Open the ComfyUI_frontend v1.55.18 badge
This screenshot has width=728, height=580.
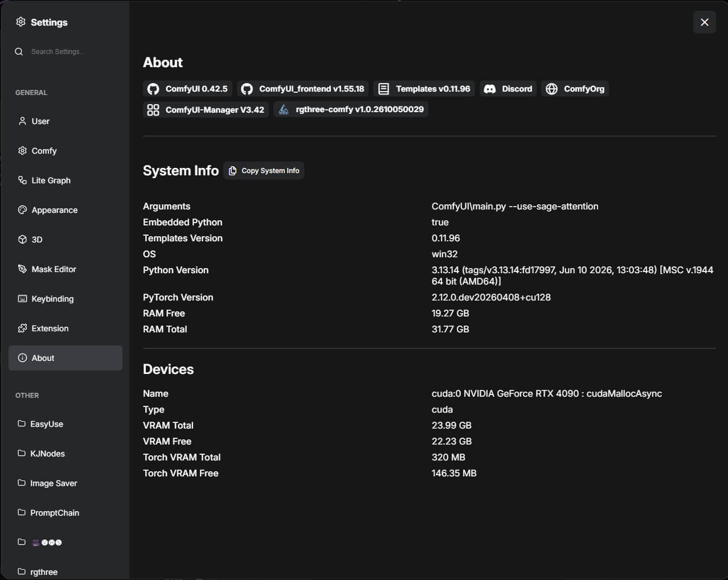click(302, 89)
